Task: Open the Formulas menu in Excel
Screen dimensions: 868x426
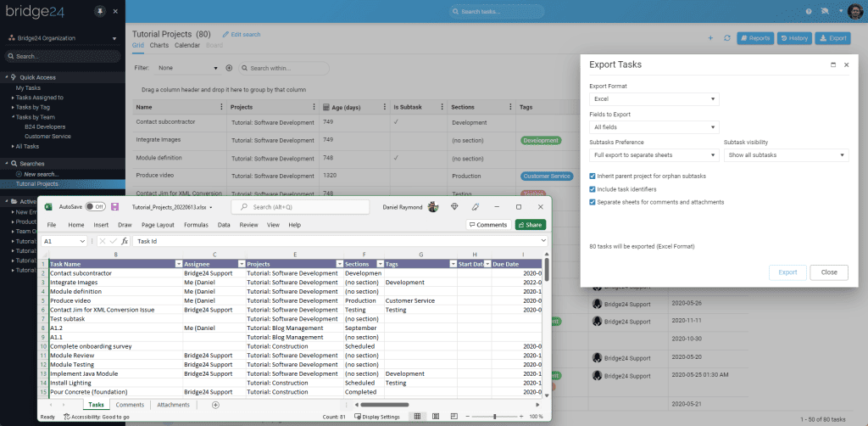Action: [195, 225]
